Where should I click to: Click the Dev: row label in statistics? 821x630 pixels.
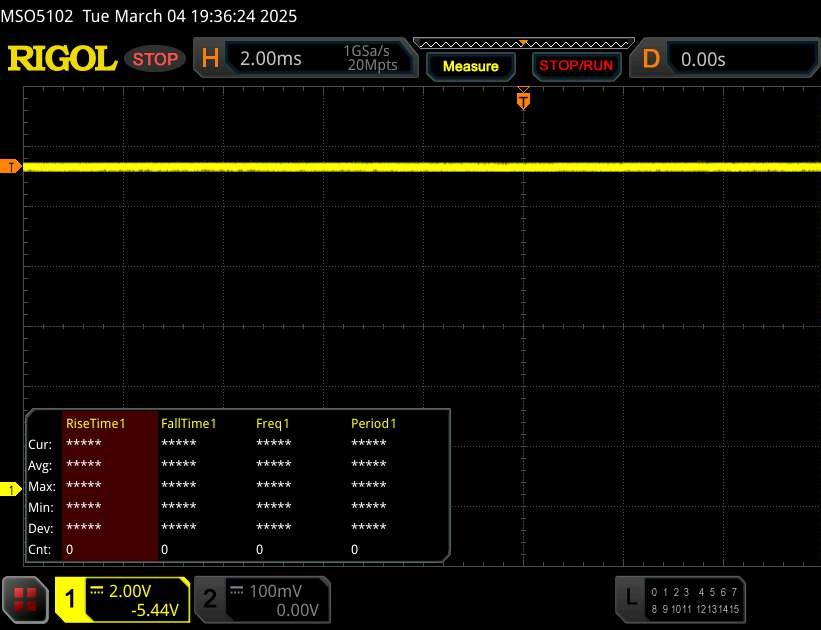point(41,528)
